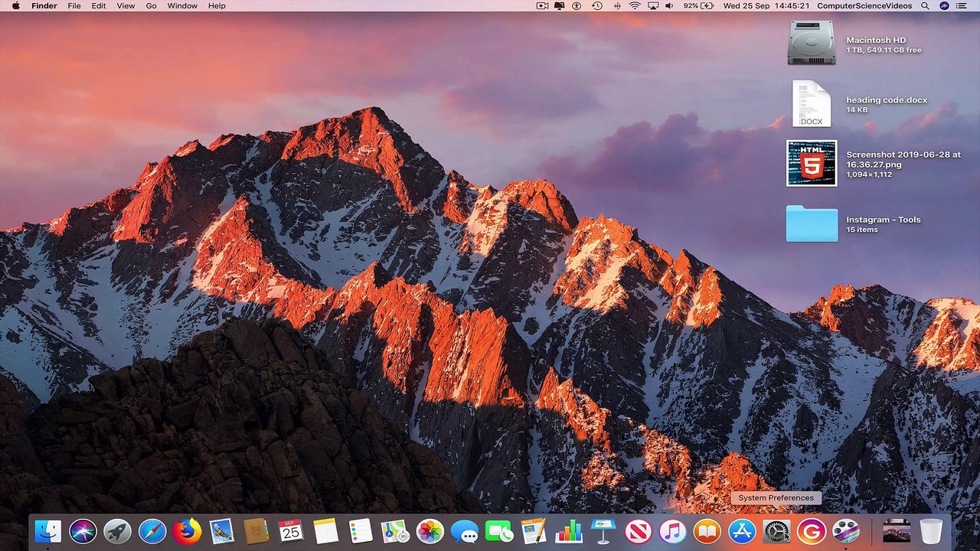Open the Time Machine menu bar icon
The height and width of the screenshot is (551, 980).
pos(596,5)
